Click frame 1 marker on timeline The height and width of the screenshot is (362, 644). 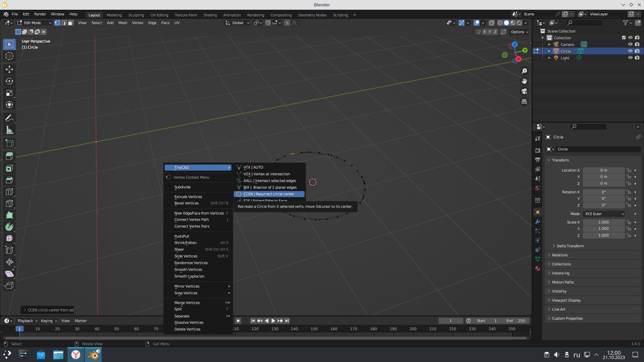(19, 329)
